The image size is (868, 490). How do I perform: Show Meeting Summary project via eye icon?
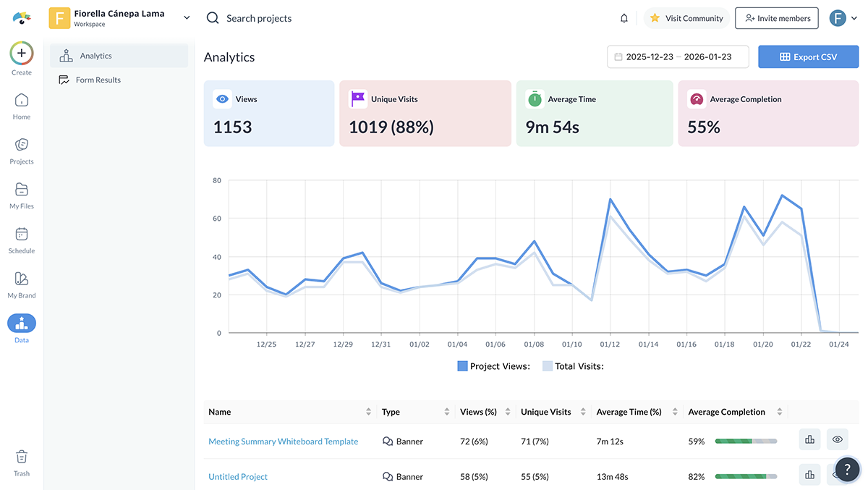(x=837, y=439)
